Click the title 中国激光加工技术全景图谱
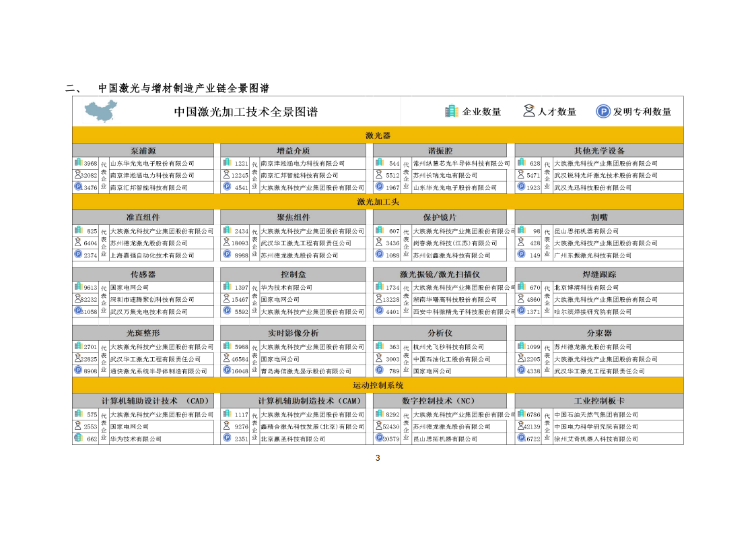The height and width of the screenshot is (535, 756). [246, 112]
